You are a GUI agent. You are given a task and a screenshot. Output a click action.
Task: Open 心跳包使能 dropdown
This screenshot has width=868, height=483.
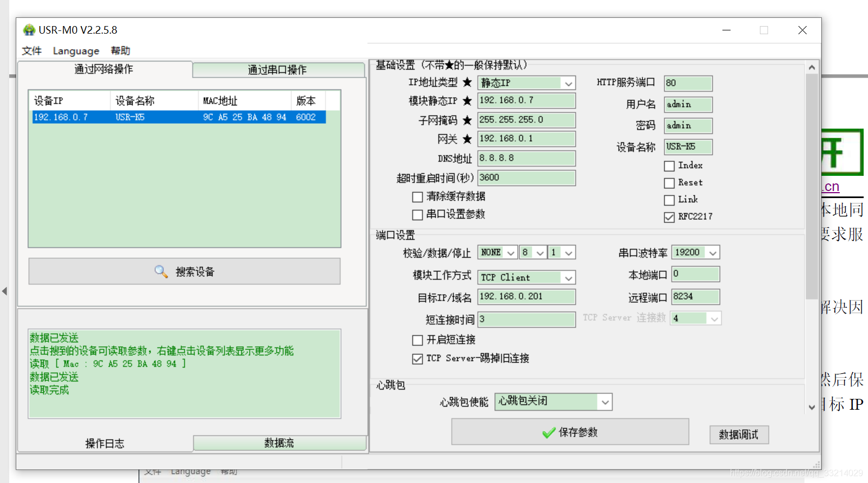pos(553,402)
